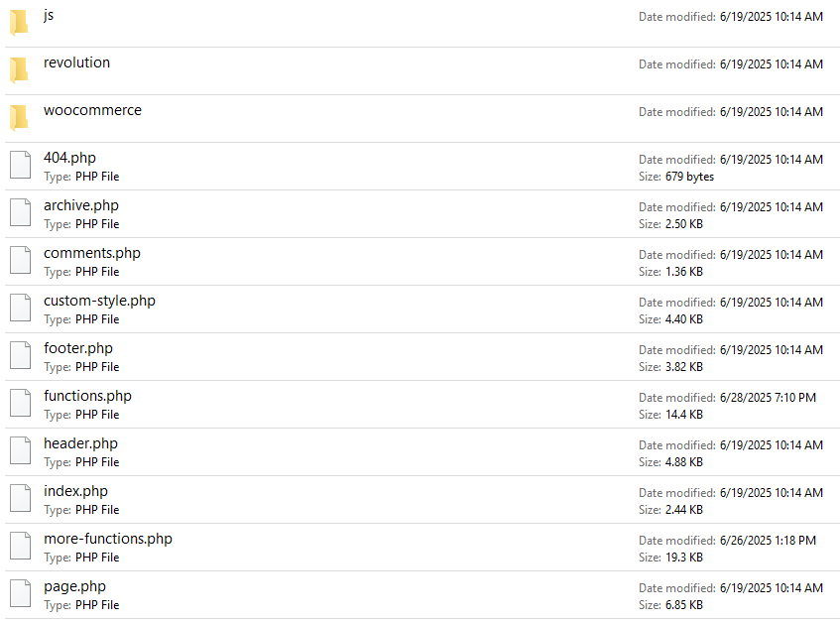840x622 pixels.
Task: Select the 404.php file icon
Action: (x=20, y=166)
